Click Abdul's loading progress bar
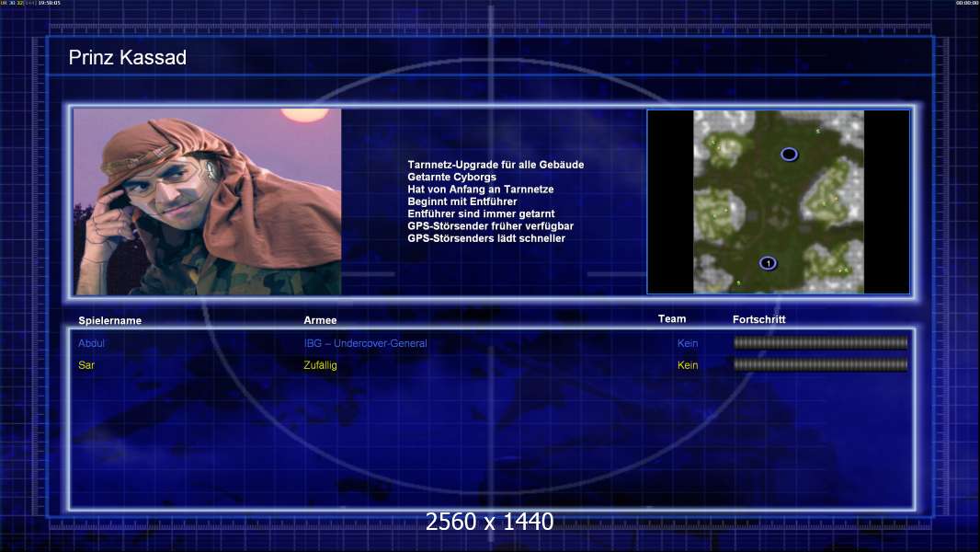Image resolution: width=980 pixels, height=552 pixels. pyautogui.click(x=820, y=343)
